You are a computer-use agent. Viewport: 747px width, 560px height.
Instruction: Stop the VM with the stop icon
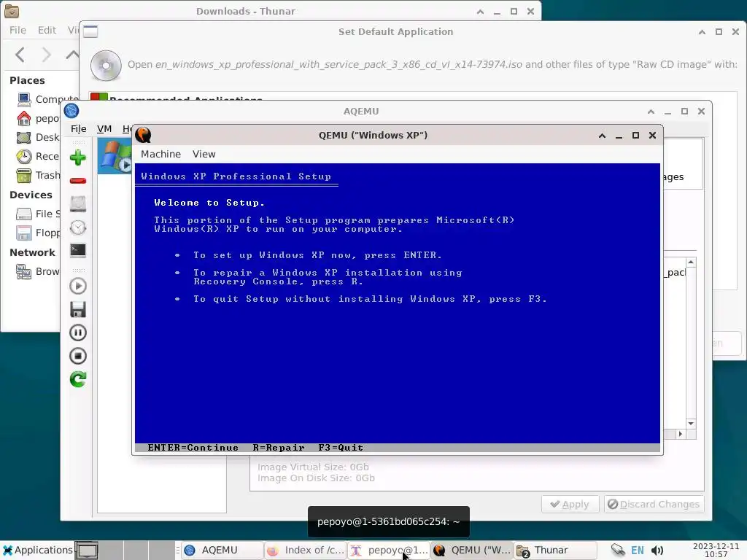[x=77, y=356]
